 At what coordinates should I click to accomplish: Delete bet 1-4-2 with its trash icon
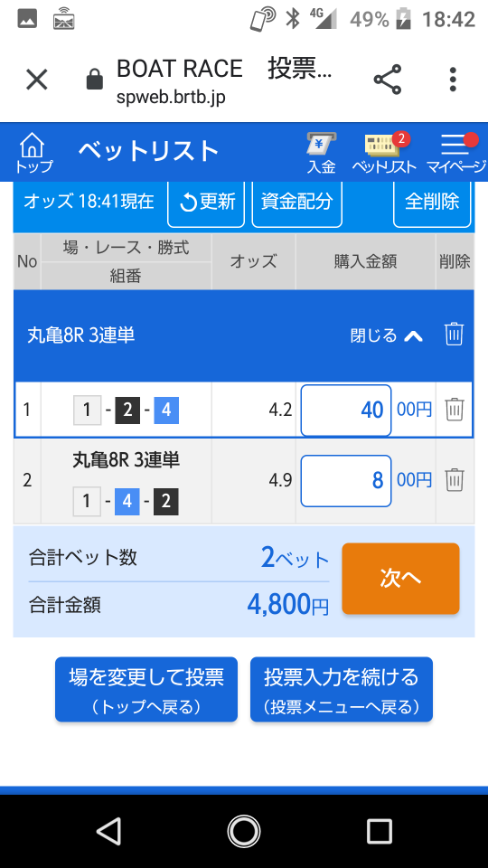(455, 480)
